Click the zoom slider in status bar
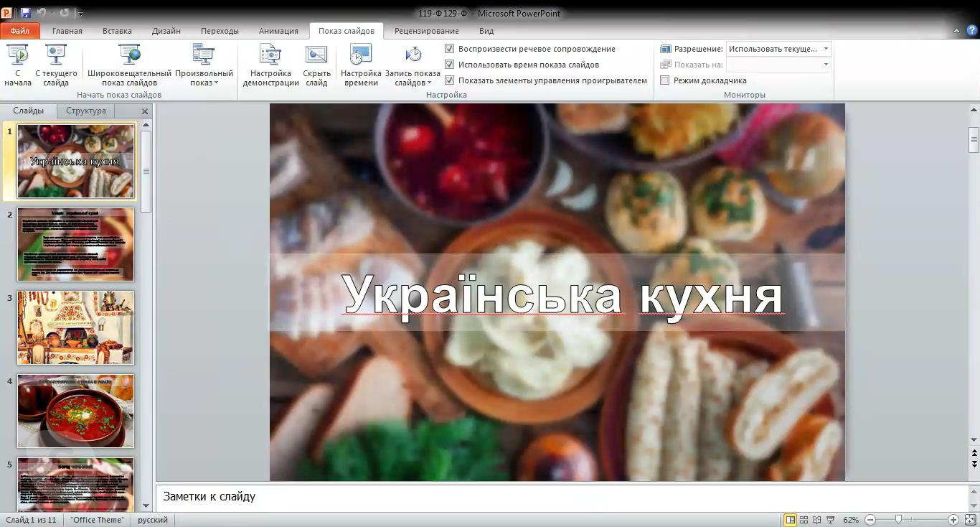This screenshot has height=527, width=980. click(898, 520)
